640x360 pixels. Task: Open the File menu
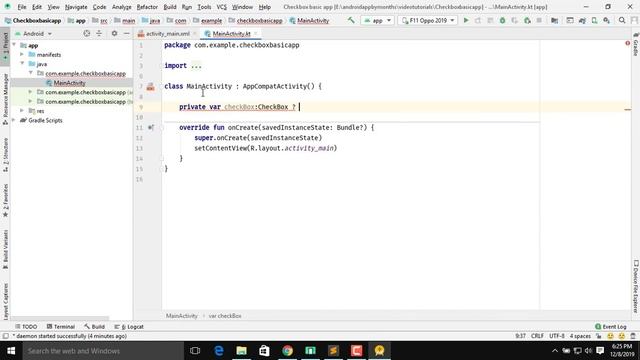[22, 7]
